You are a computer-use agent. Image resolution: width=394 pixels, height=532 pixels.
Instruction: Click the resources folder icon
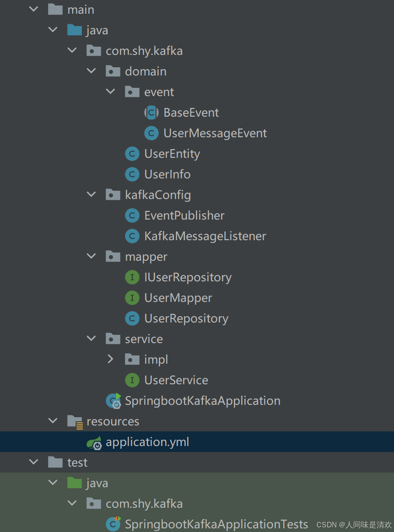pos(75,421)
